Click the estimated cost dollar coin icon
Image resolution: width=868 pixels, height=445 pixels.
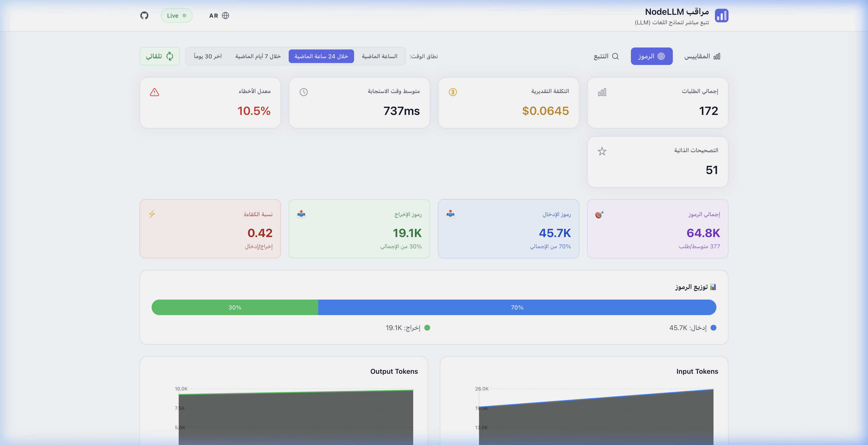click(453, 92)
